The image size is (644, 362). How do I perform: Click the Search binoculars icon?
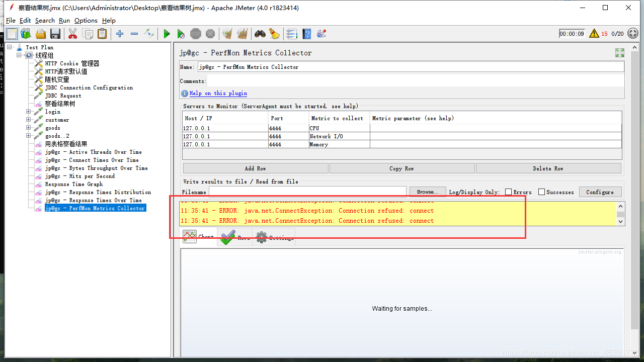click(x=260, y=34)
